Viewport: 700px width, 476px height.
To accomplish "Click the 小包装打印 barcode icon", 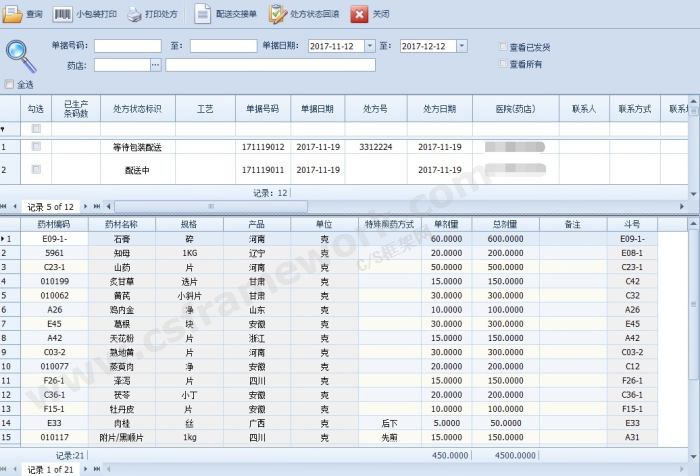I will pos(63,14).
